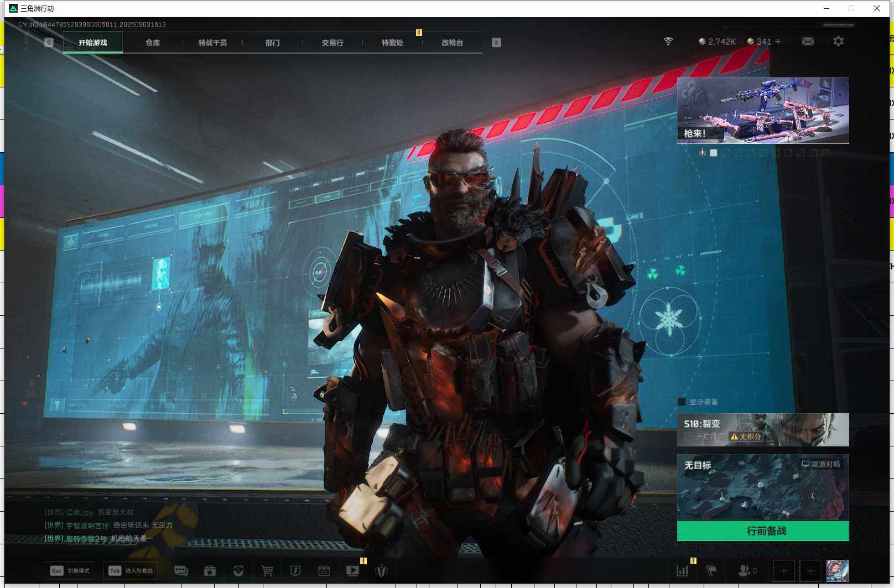Image resolution: width=894 pixels, height=588 pixels.
Task: Click the silver coin icon beside 2,742K
Action: point(702,41)
